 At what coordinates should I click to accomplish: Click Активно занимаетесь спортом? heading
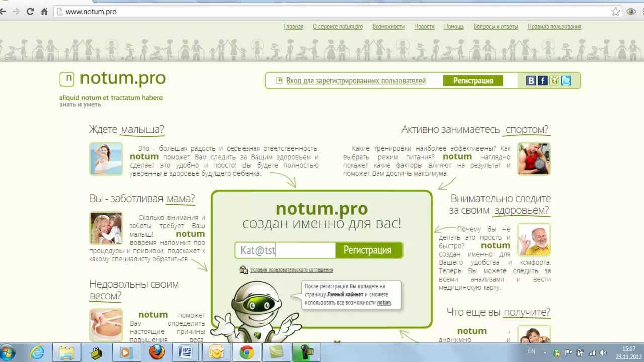point(475,129)
